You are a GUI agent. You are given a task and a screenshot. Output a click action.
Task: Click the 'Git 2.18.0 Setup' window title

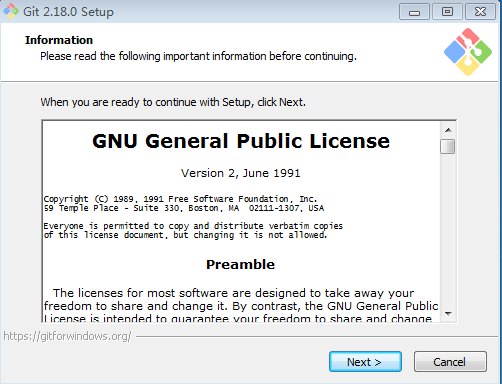(68, 12)
